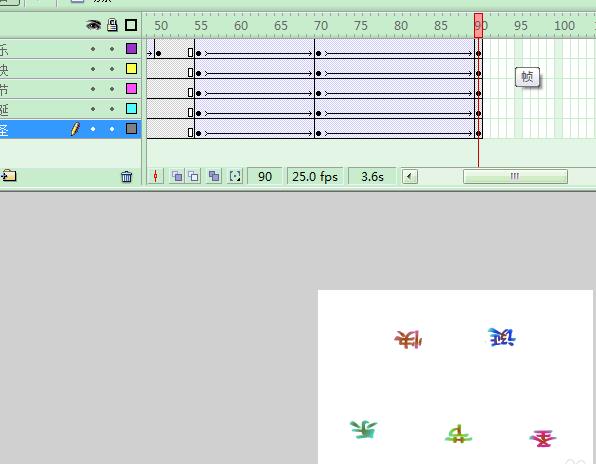Click gray outline swatch of layer 圣
The height and width of the screenshot is (464, 596).
coord(132,129)
